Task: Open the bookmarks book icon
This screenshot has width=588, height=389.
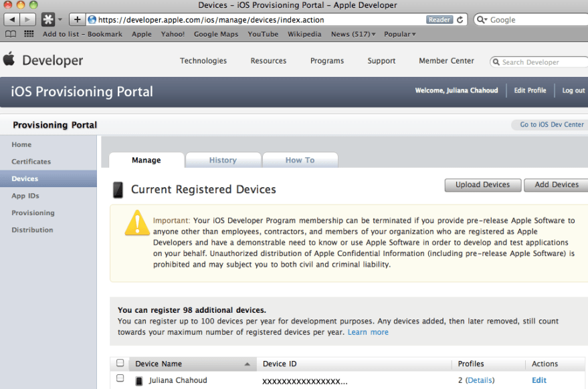Action: tap(11, 34)
